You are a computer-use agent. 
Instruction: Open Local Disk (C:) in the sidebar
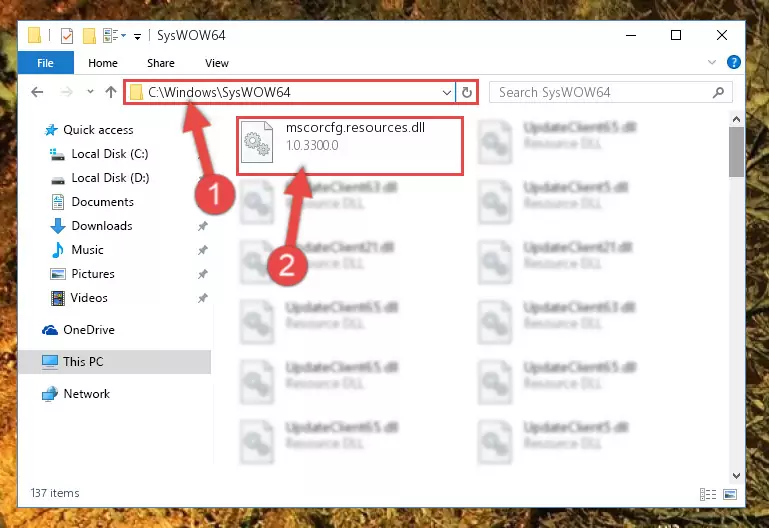click(x=110, y=154)
